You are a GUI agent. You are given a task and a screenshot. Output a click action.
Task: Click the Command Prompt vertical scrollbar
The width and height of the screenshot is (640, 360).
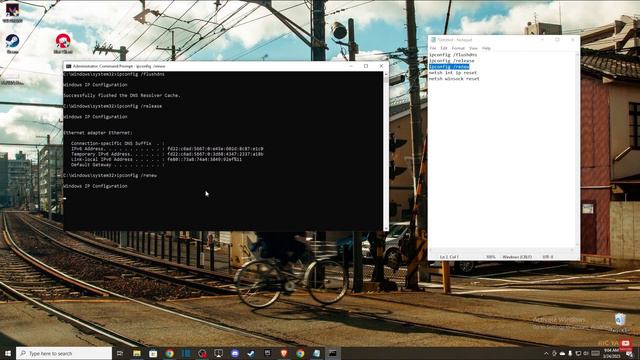tap(386, 151)
